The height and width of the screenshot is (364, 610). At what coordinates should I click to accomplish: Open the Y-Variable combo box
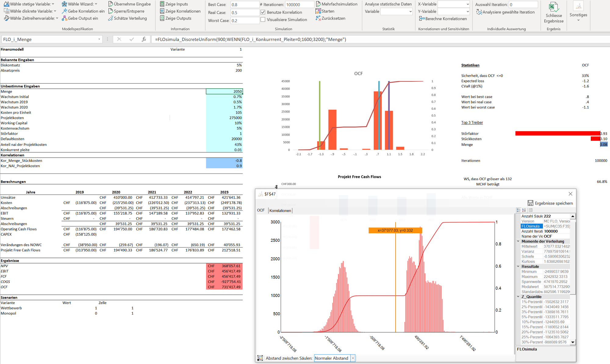click(x=454, y=12)
